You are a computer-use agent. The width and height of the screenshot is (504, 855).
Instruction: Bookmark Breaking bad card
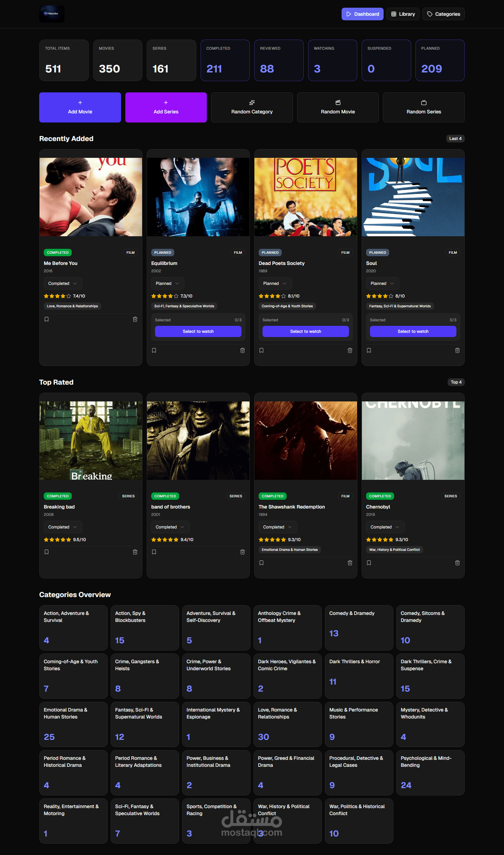47,552
